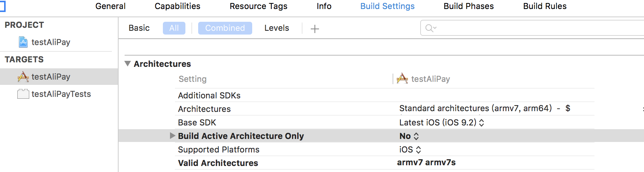Click the testAliPayTests bundle icon
Viewport: 644px width, 172px height.
23,94
